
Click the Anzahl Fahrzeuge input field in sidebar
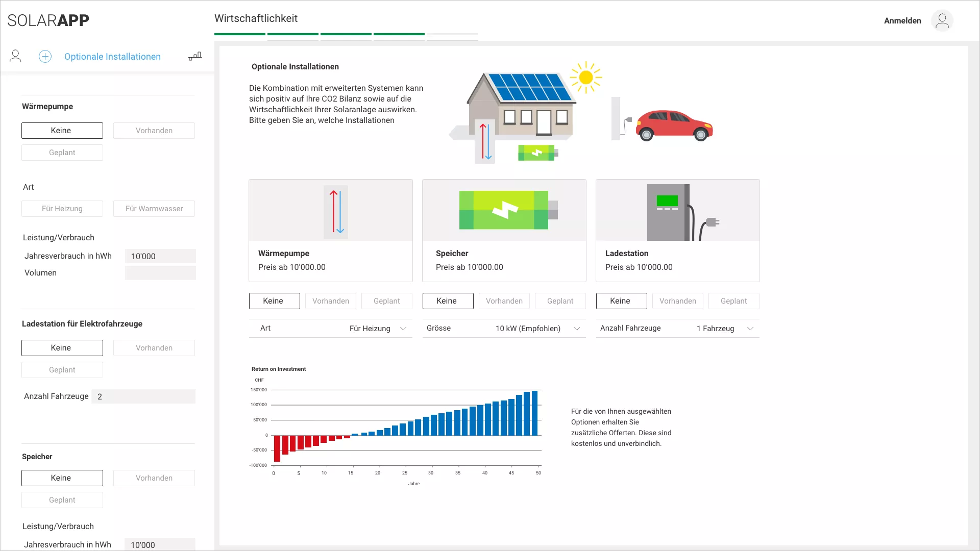[143, 396]
